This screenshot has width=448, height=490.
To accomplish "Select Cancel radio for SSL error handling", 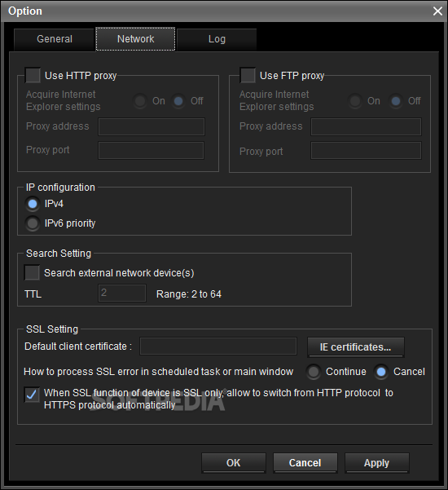I will [x=381, y=372].
